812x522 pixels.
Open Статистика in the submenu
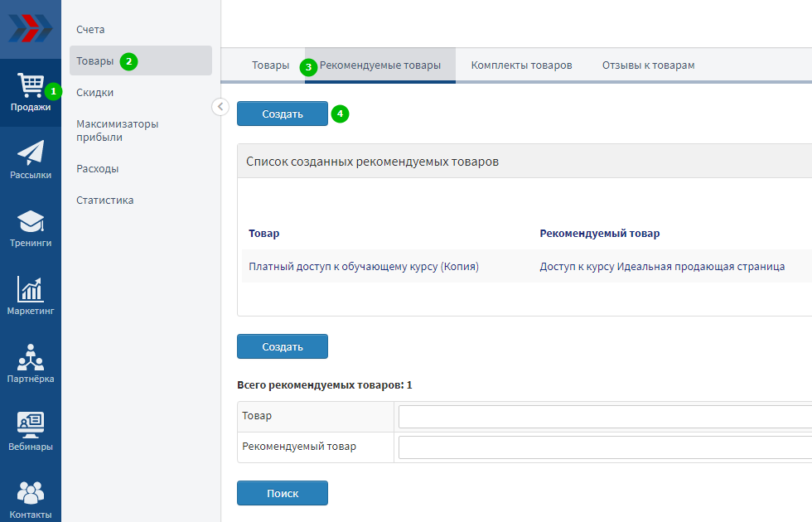[x=104, y=201]
